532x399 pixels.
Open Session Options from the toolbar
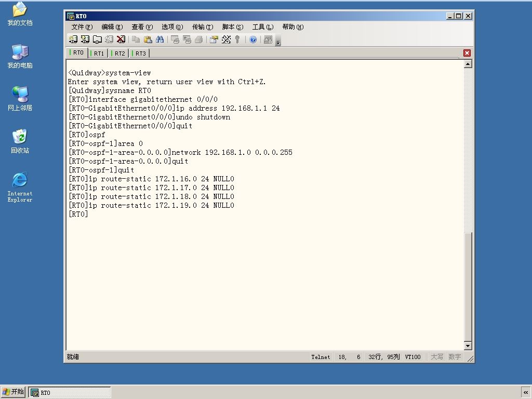[x=214, y=39]
